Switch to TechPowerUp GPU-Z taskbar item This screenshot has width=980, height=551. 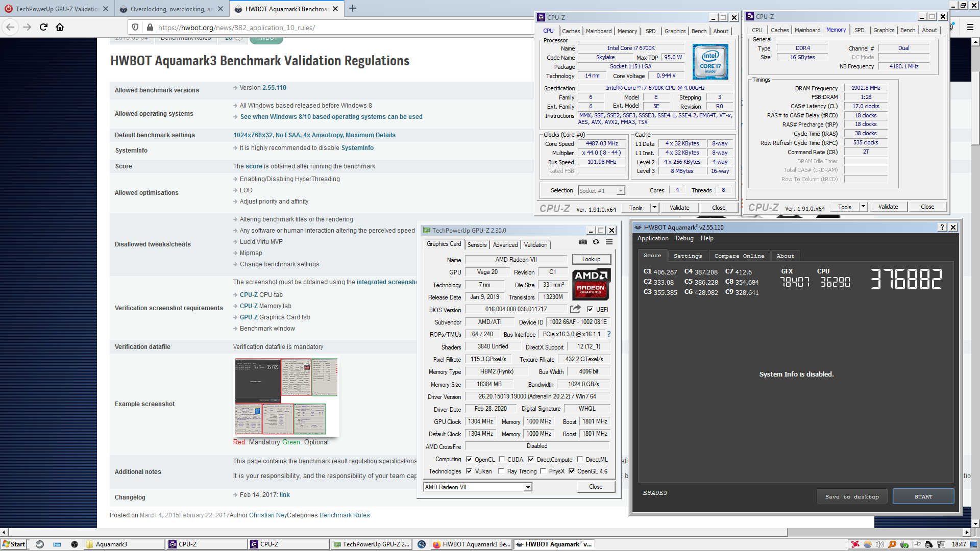coord(371,544)
